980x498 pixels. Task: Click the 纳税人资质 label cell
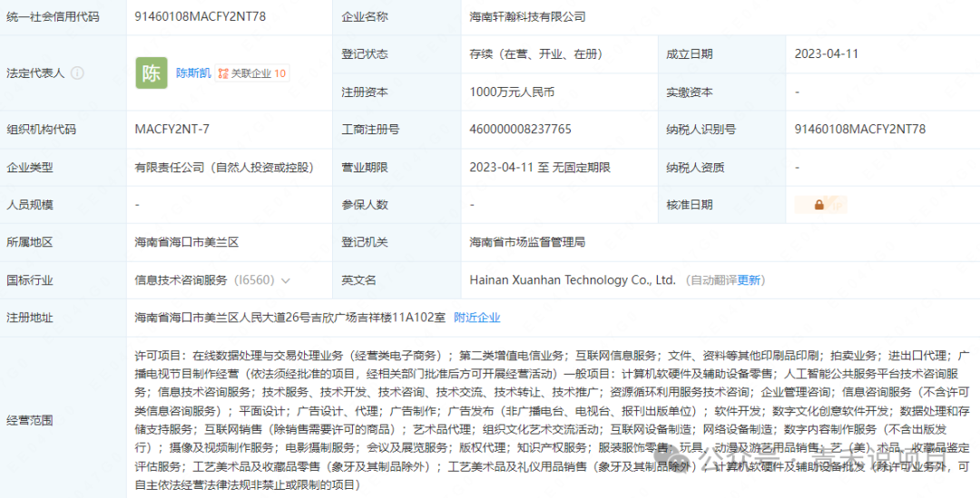tap(722, 168)
